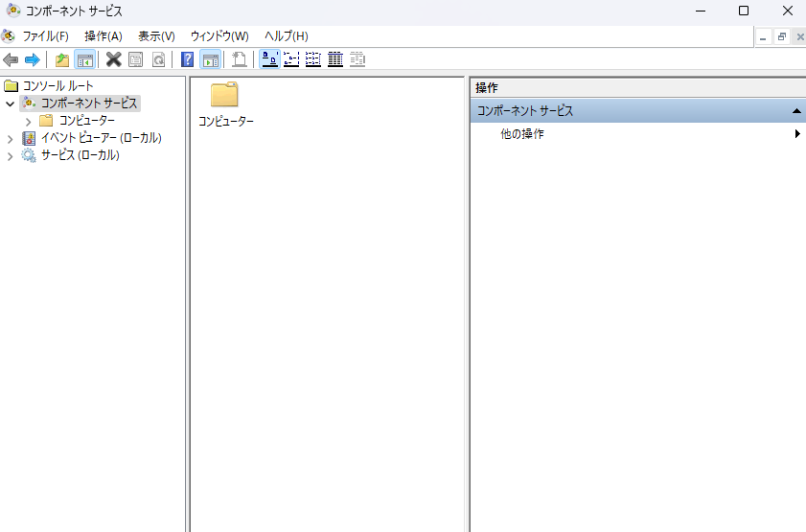Open the ファイル(F) menu
Image resolution: width=806 pixels, height=532 pixels.
(x=45, y=36)
